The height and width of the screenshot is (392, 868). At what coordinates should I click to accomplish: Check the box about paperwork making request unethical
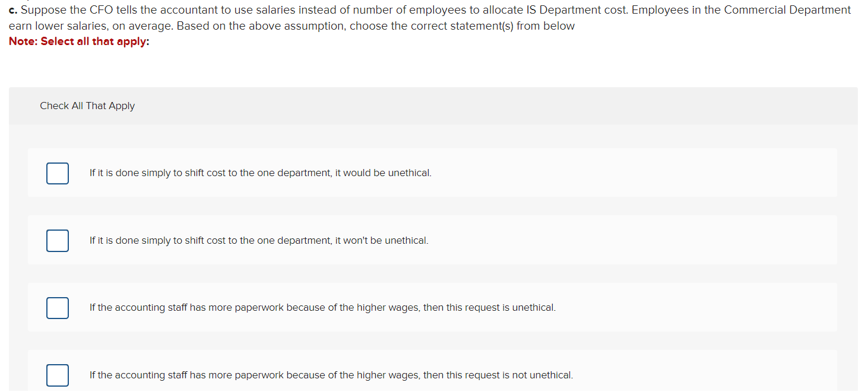57,308
